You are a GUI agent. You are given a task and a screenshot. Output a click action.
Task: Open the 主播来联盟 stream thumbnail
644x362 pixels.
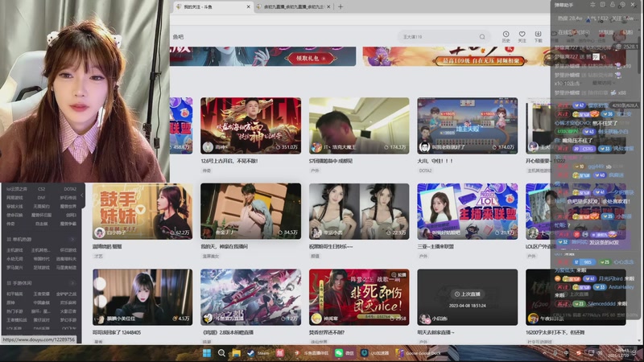pos(468,212)
